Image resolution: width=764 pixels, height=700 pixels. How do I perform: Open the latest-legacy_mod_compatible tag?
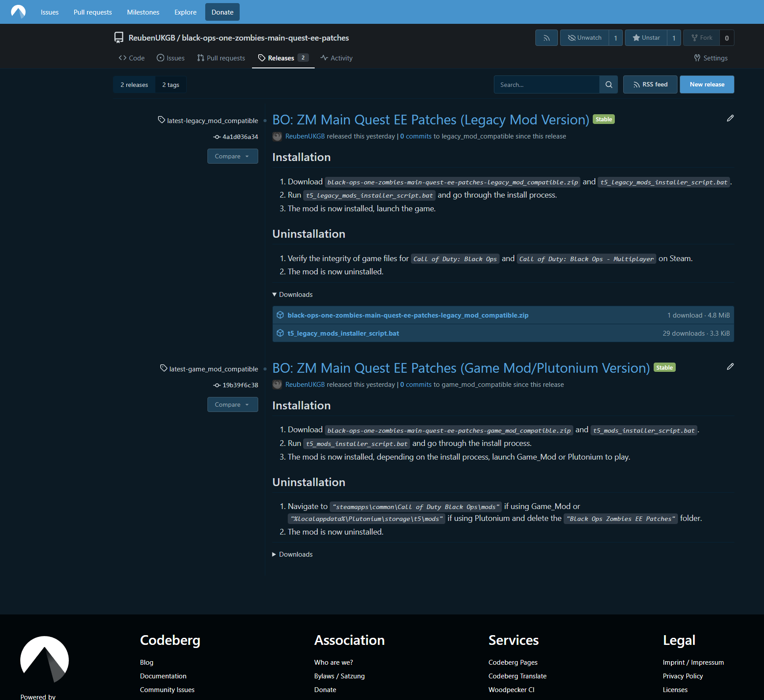point(212,121)
